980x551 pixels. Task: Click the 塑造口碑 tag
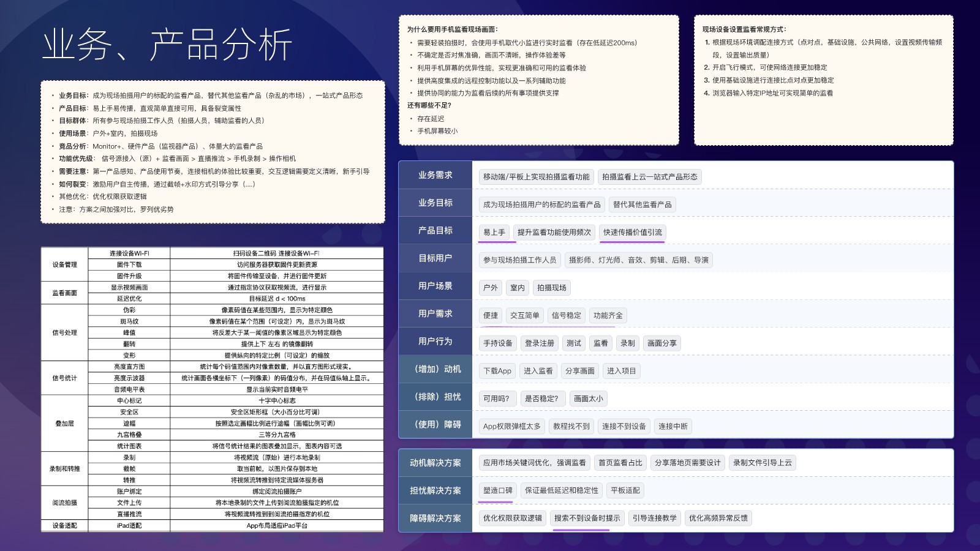[498, 490]
